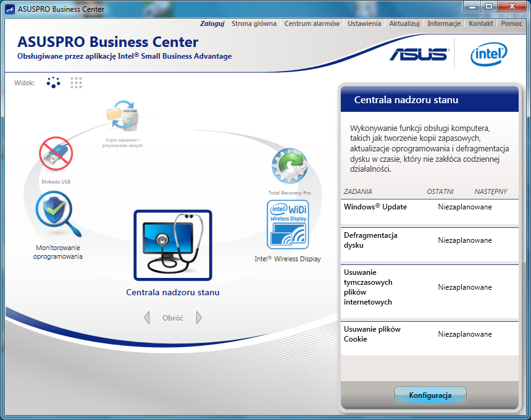Click the Intel Wireless Display label
Image resolution: width=531 pixels, height=420 pixels.
pos(288,259)
